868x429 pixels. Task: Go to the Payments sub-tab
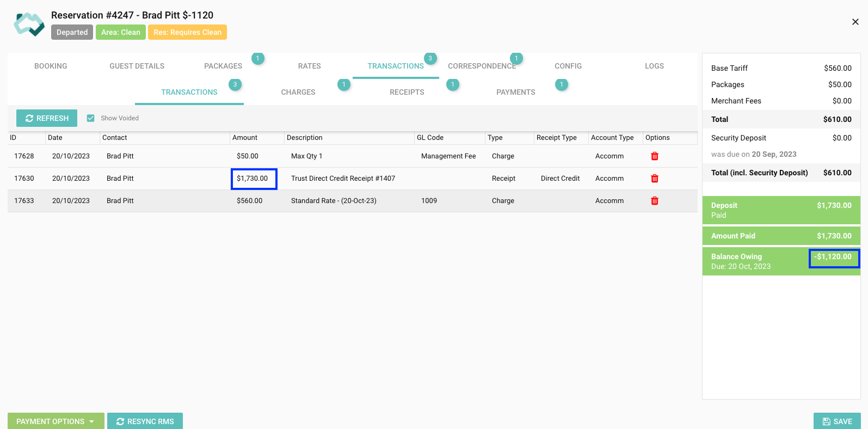(515, 92)
